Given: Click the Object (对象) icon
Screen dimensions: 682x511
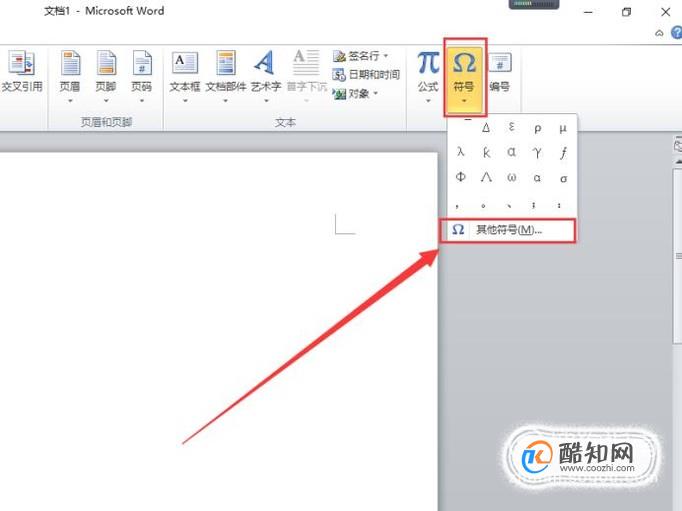Looking at the screenshot, I should click(339, 94).
